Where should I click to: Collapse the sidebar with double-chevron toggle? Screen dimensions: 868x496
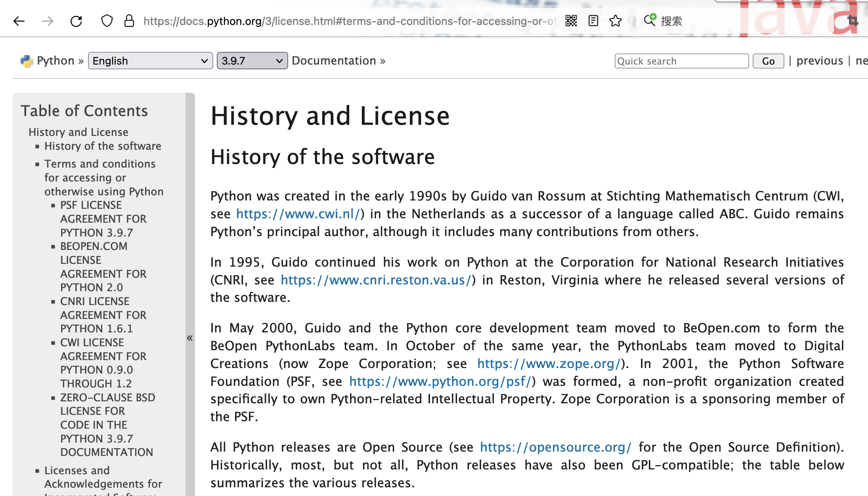[190, 338]
